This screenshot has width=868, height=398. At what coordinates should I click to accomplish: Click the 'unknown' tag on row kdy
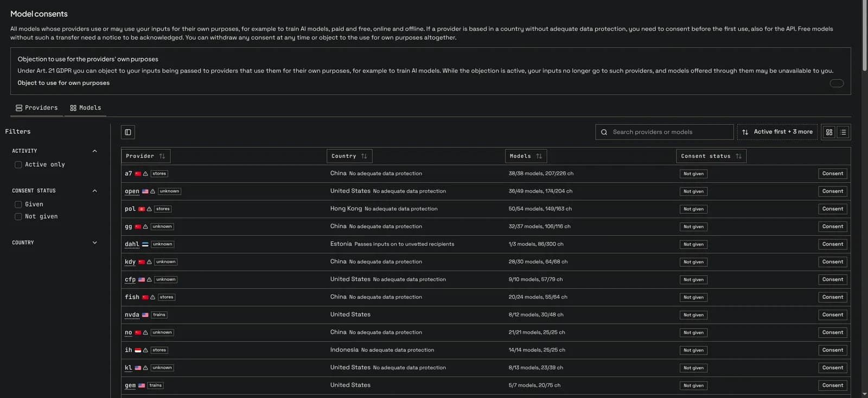coord(165,262)
